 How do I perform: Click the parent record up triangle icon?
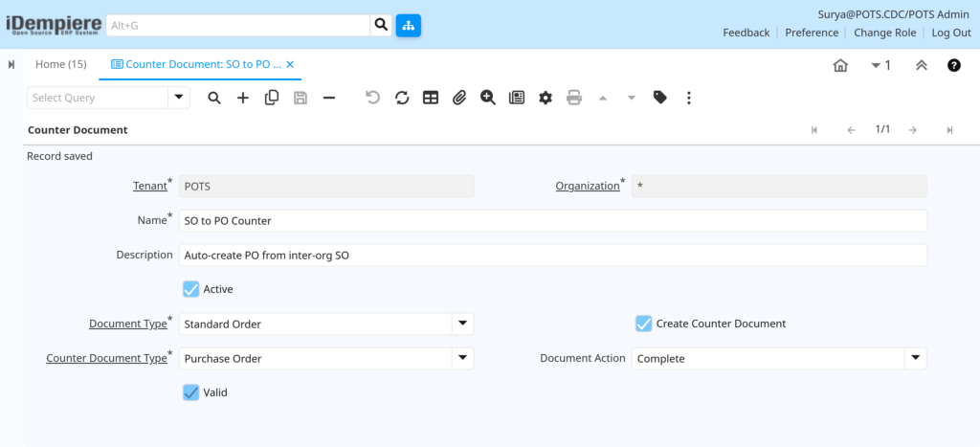pos(603,98)
